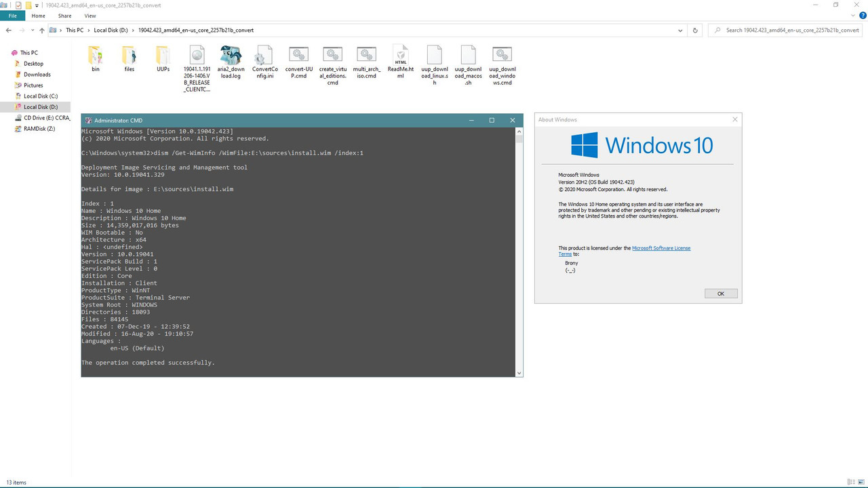Select This PC in navigation pane

29,53
